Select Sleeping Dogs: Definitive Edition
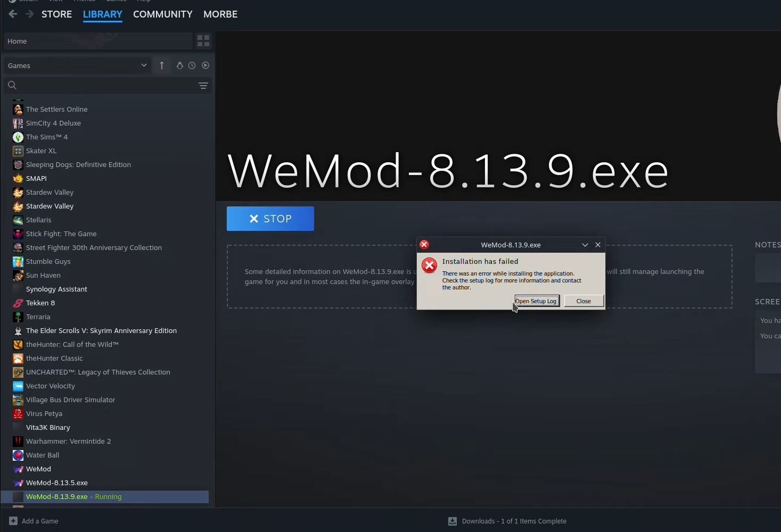This screenshot has height=532, width=781. 78,164
